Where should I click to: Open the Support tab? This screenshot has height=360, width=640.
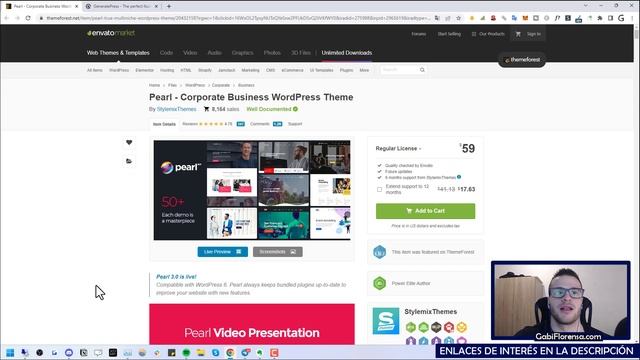295,124
